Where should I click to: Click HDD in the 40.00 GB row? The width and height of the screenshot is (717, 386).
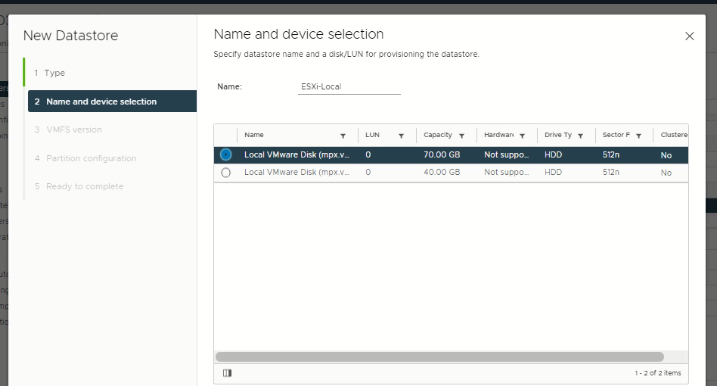pyautogui.click(x=553, y=172)
